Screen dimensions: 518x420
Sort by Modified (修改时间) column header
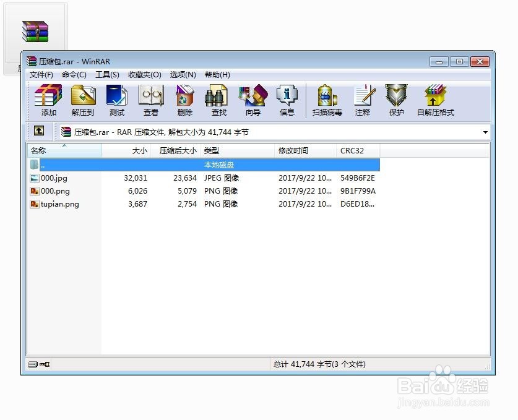point(306,150)
